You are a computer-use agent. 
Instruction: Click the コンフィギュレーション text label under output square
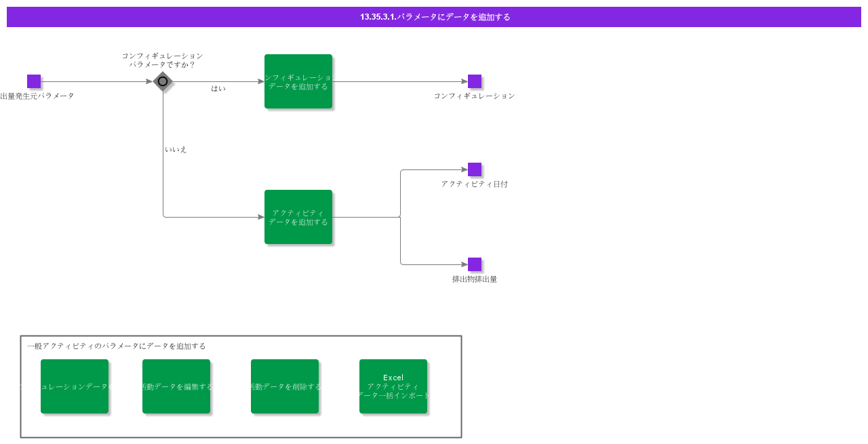click(x=475, y=96)
